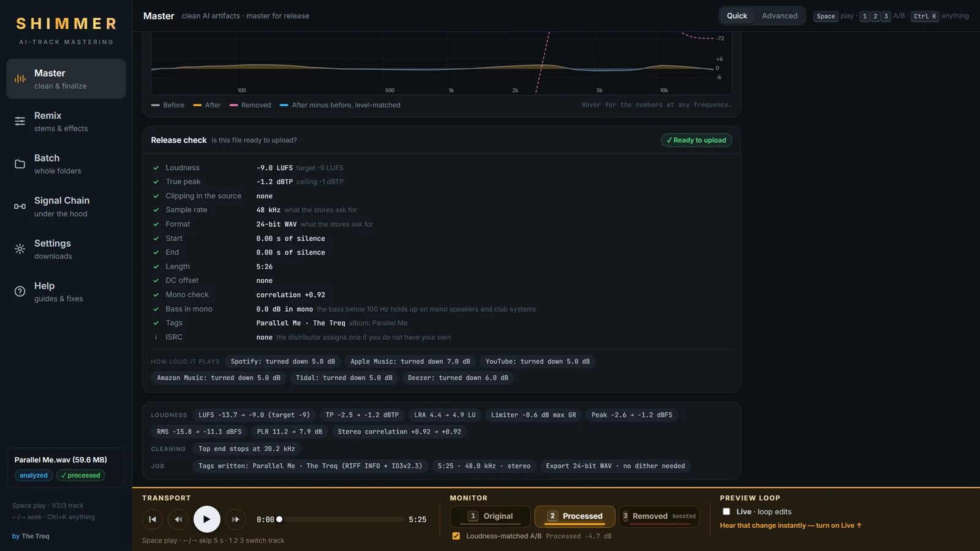Click the ISRC info icon
The width and height of the screenshot is (980, 551).
[156, 337]
